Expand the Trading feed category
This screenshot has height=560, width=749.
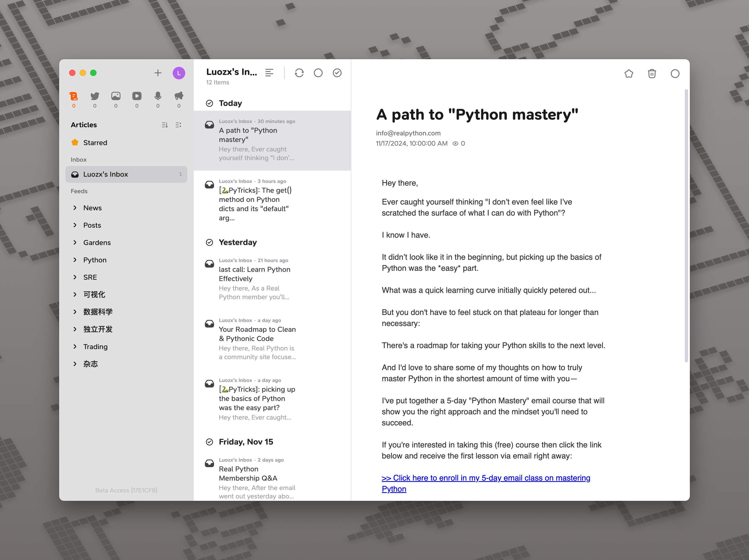click(x=75, y=347)
